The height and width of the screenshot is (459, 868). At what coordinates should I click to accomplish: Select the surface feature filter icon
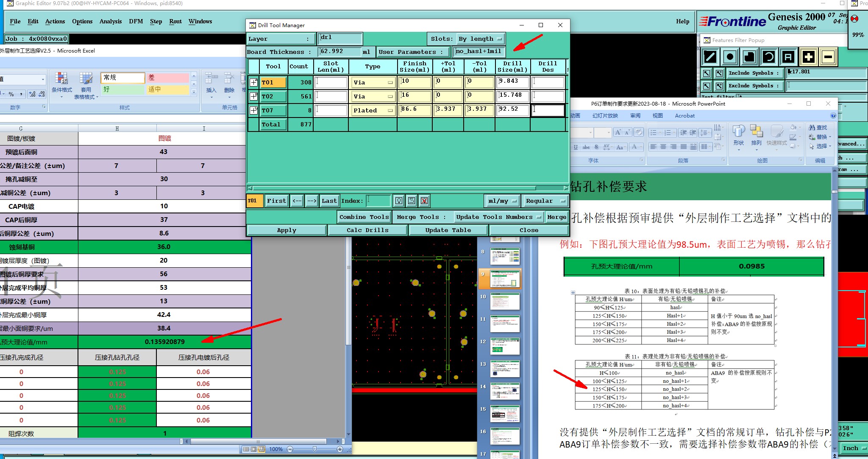749,56
